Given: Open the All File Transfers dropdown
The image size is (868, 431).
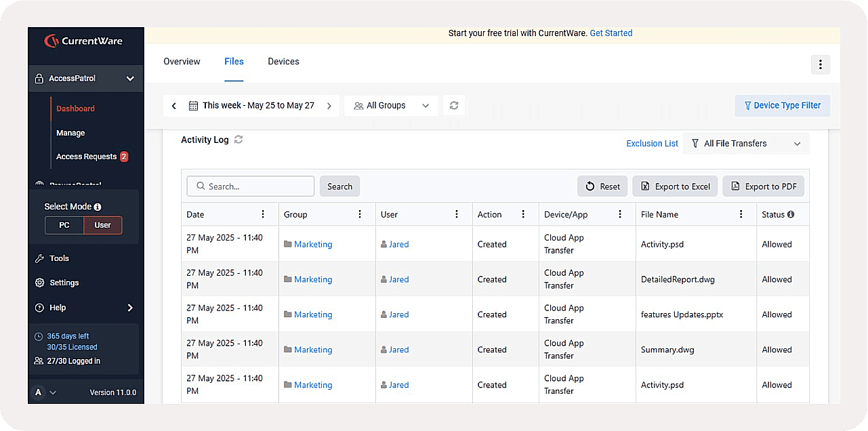Looking at the screenshot, I should (745, 144).
